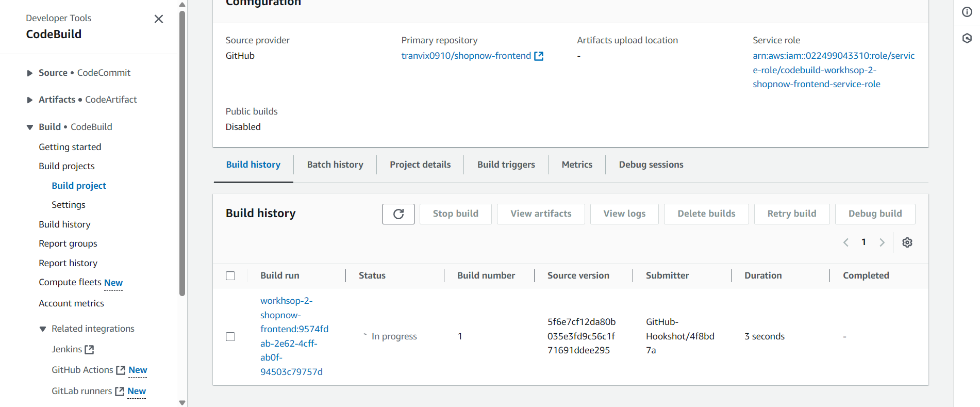Screen dimensions: 980x407
Task: Click the View artifacts button
Action: coord(541,214)
